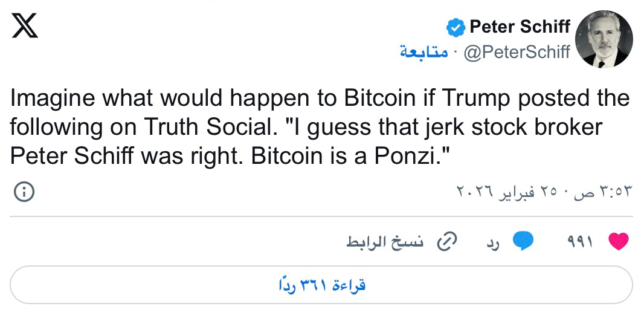The width and height of the screenshot is (644, 315).
Task: Click the dot separator beside متابعة
Action: pos(454,53)
